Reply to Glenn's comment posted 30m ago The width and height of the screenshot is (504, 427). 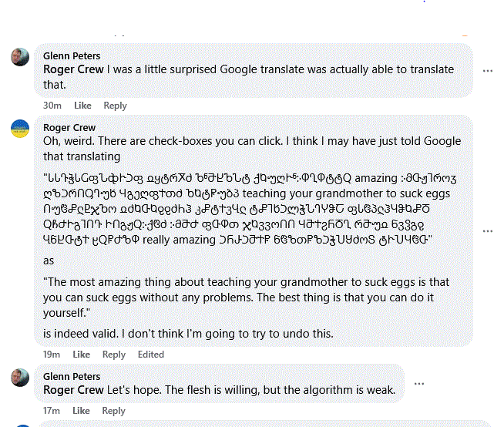click(115, 106)
